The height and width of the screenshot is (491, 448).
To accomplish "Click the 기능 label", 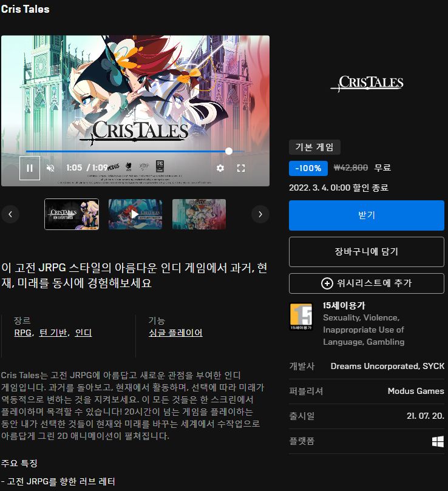I will point(157,320).
